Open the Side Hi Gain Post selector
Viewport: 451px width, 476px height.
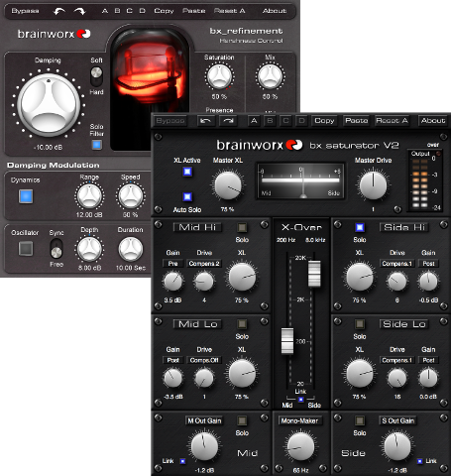tap(428, 264)
